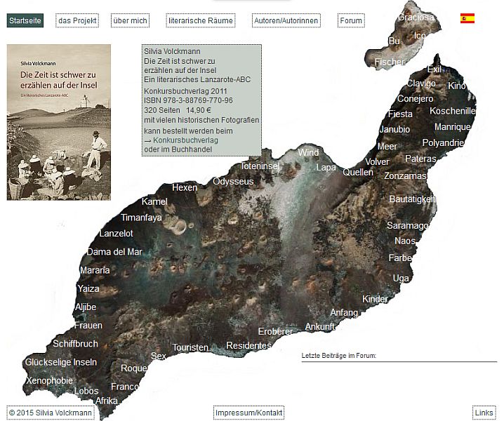Screen dimensions: 504x421
Task: Open the Glückselige Inseln map entry
Action: click(61, 362)
